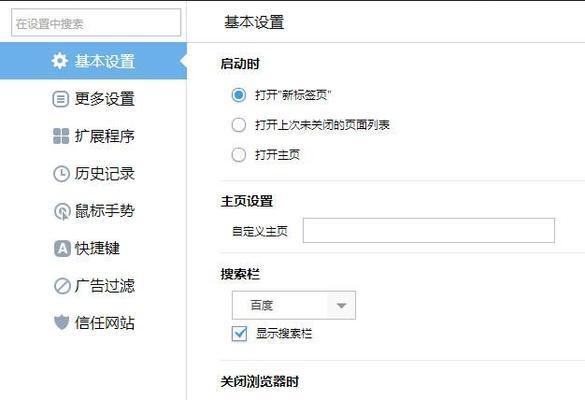Click the 快捷键 letter A icon
Viewport: 585px width, 400px height.
click(x=62, y=248)
